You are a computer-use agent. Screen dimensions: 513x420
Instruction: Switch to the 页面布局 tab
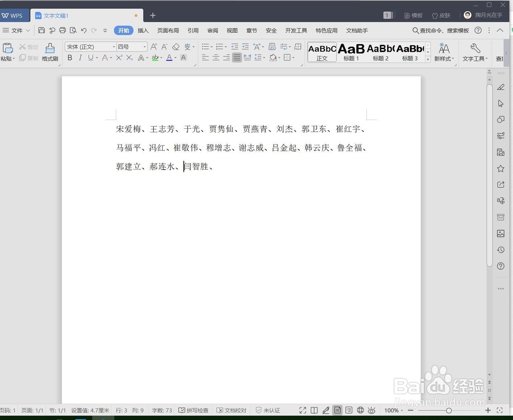pyautogui.click(x=168, y=30)
